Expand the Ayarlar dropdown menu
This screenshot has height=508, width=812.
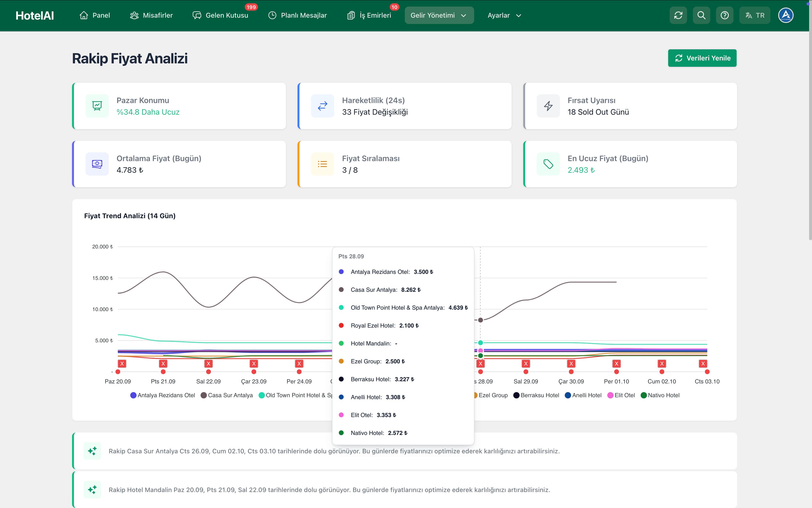click(x=504, y=15)
